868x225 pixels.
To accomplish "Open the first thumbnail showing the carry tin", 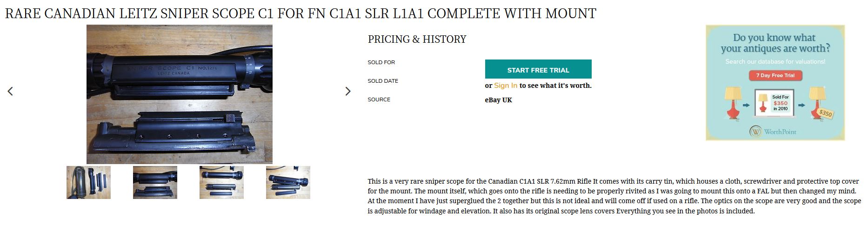I will point(88,182).
